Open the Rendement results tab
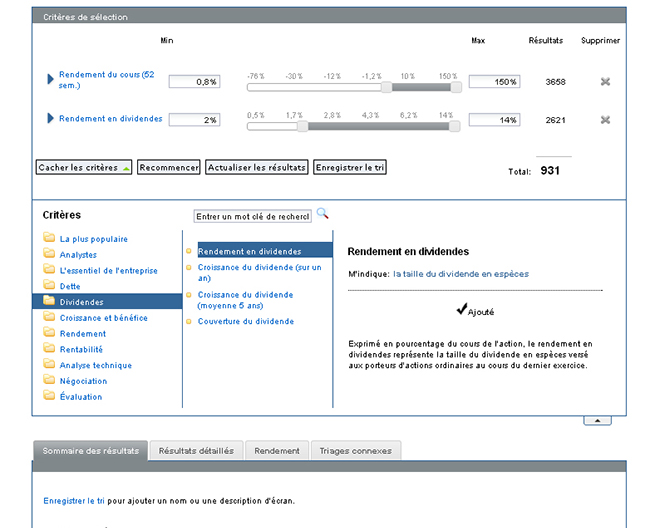This screenshot has height=528, width=650. 277,450
